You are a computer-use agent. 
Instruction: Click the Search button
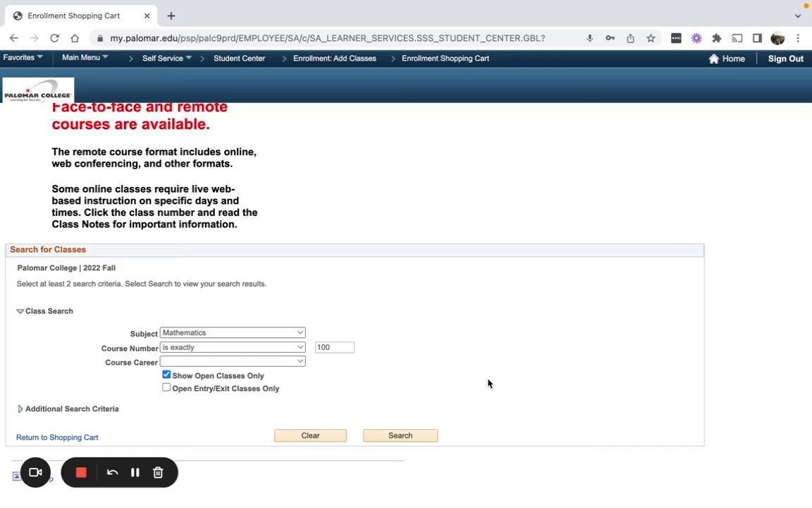point(400,435)
